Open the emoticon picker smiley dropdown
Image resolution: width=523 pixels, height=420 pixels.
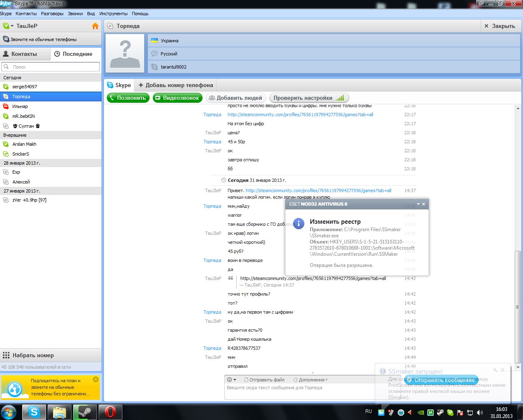tap(232, 380)
